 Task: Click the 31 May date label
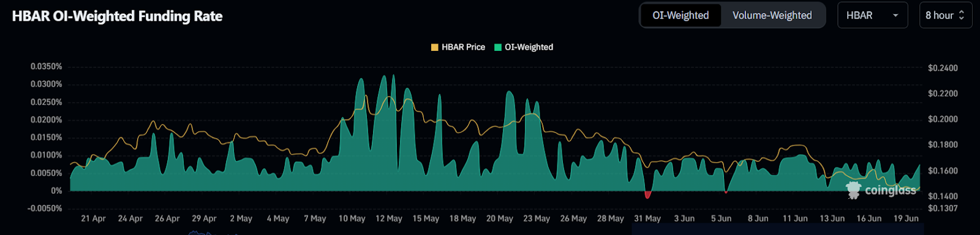click(647, 218)
